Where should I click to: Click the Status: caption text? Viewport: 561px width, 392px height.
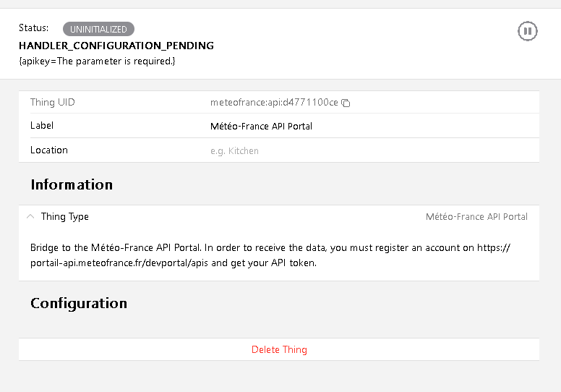(x=34, y=28)
